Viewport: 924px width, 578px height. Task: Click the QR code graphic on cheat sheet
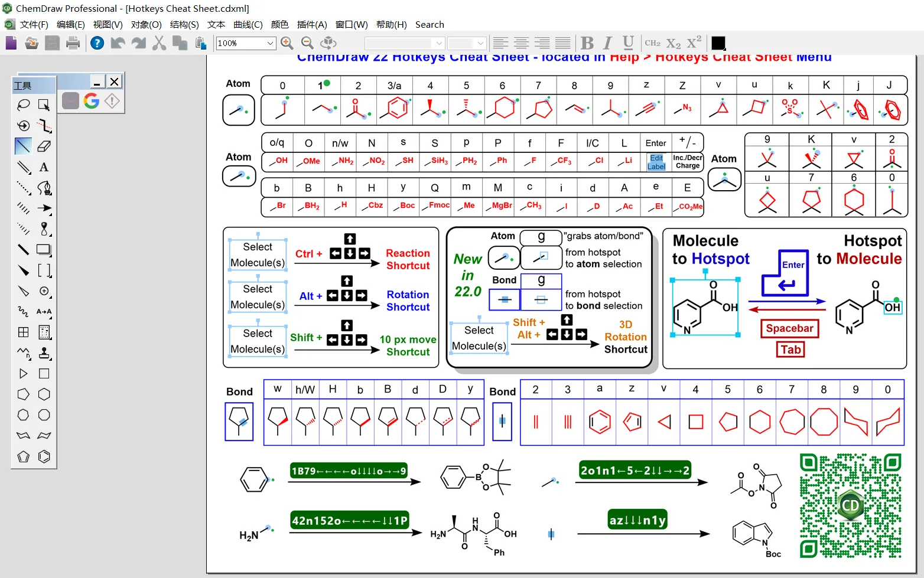tap(851, 505)
